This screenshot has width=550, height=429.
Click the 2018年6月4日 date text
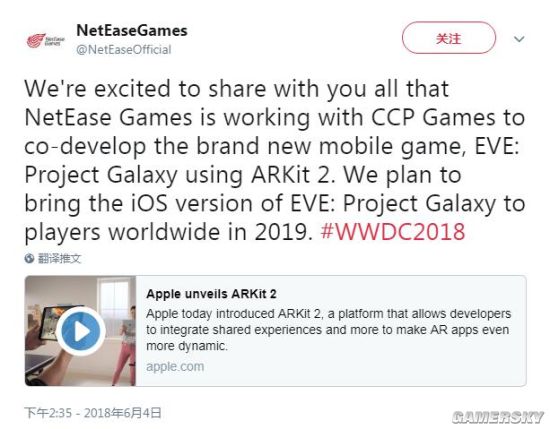tap(122, 413)
